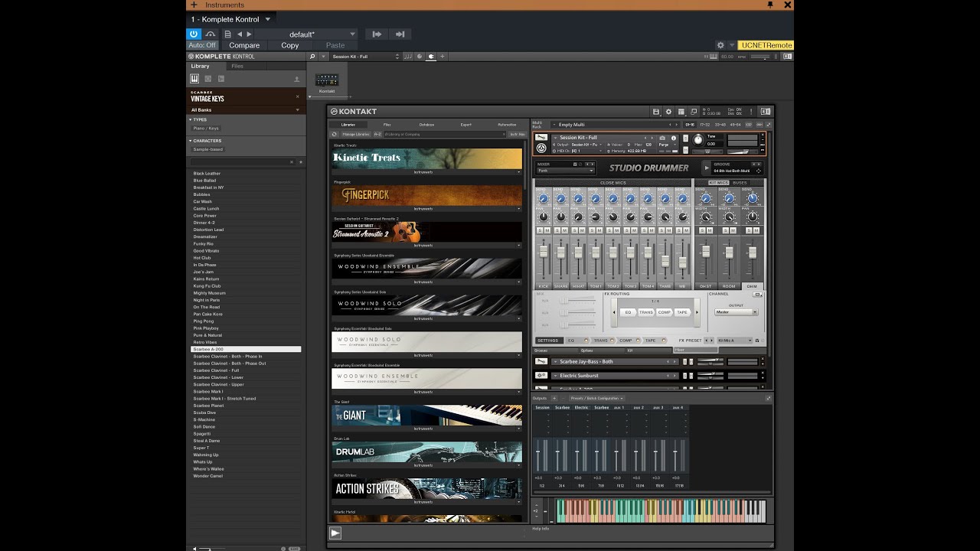Switch to the Kontakt Database tab
980x551 pixels.
click(x=426, y=125)
